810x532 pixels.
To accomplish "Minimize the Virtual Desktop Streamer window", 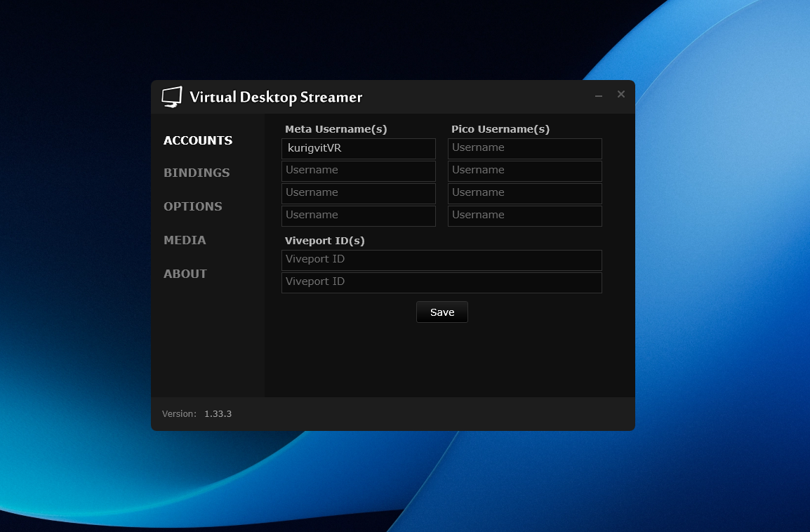I will (599, 95).
